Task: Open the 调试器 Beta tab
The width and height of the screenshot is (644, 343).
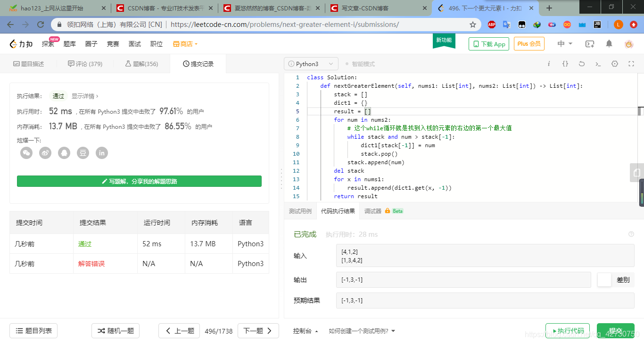Action: pos(384,211)
